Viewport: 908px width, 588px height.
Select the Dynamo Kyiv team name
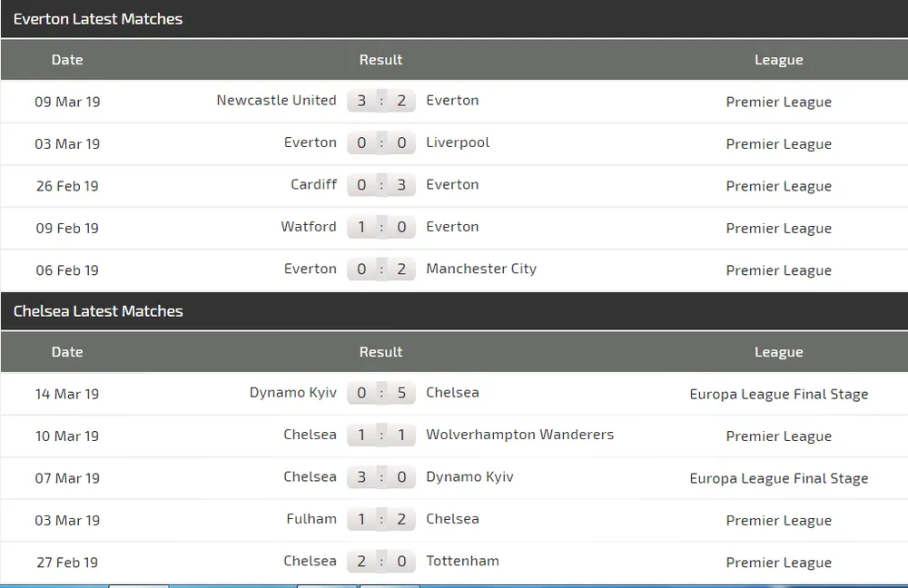293,393
